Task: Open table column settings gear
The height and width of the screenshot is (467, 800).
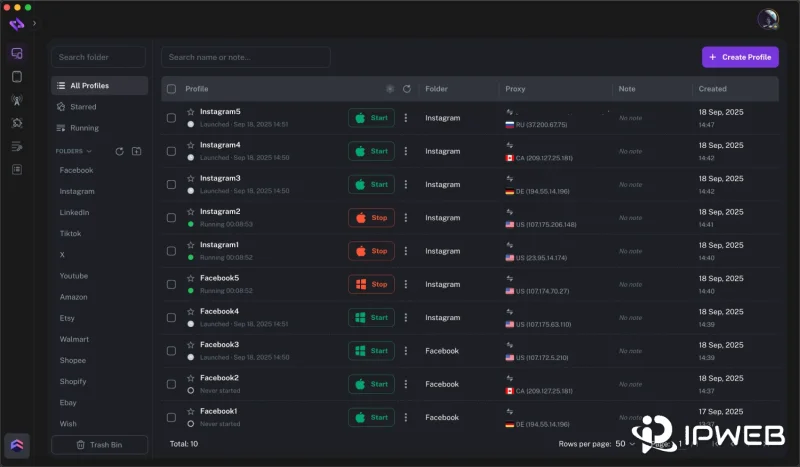Action: 390,89
